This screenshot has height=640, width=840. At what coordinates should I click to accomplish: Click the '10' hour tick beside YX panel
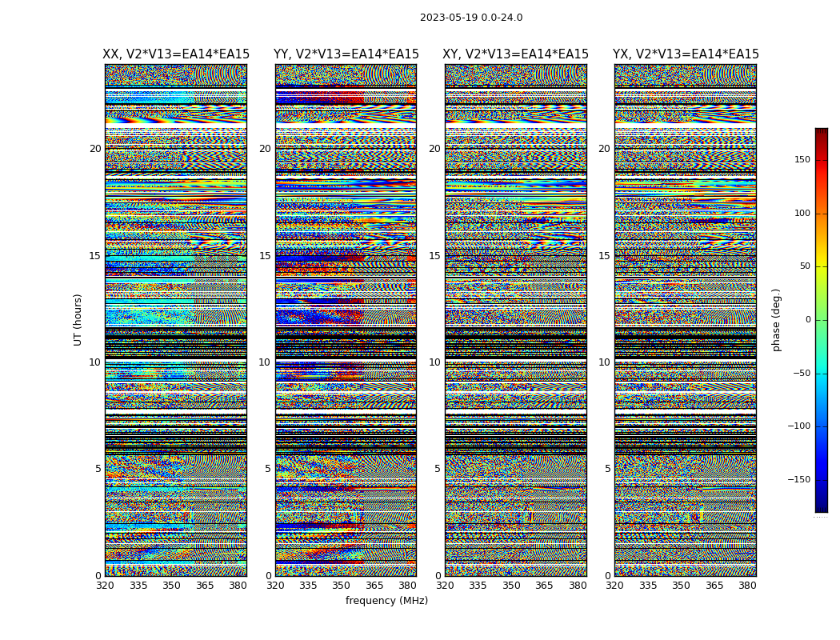coord(605,362)
